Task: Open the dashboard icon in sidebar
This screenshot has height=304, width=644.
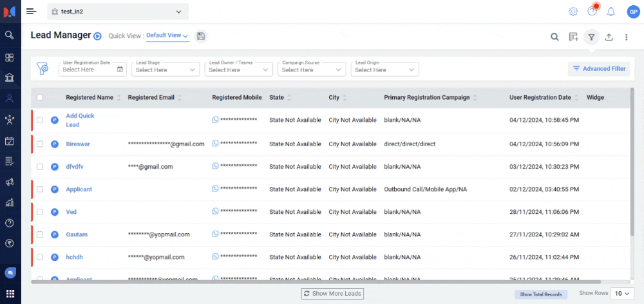Action: (x=10, y=57)
